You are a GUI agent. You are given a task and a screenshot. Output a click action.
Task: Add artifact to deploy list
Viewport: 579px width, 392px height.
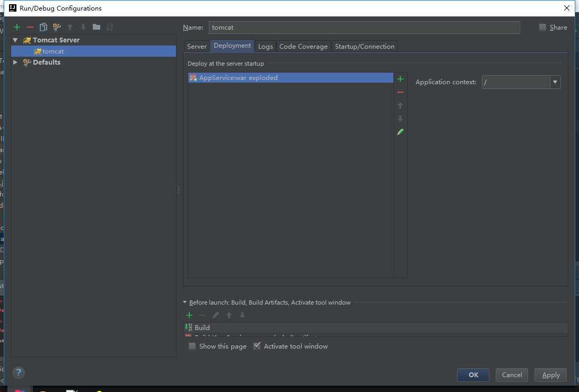tap(400, 79)
